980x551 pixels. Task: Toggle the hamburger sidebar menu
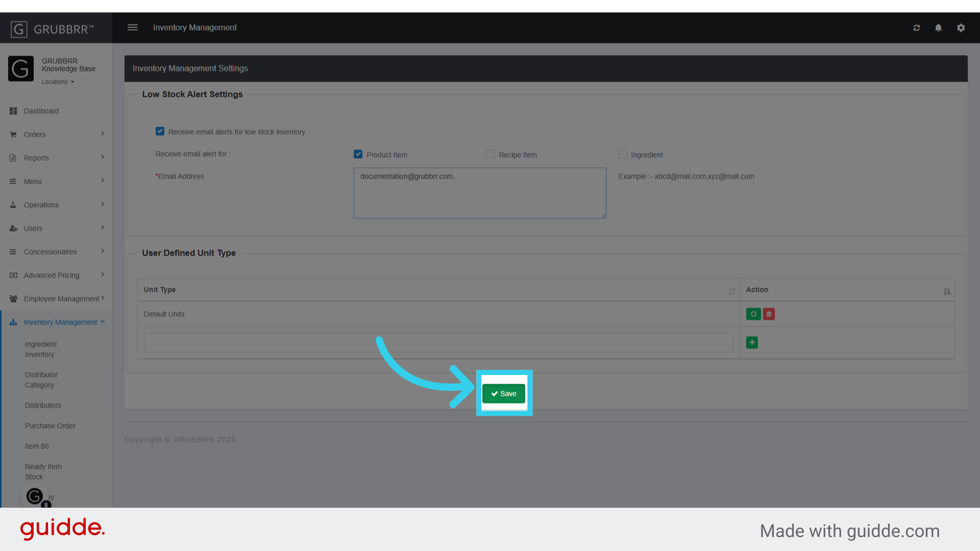click(x=133, y=28)
